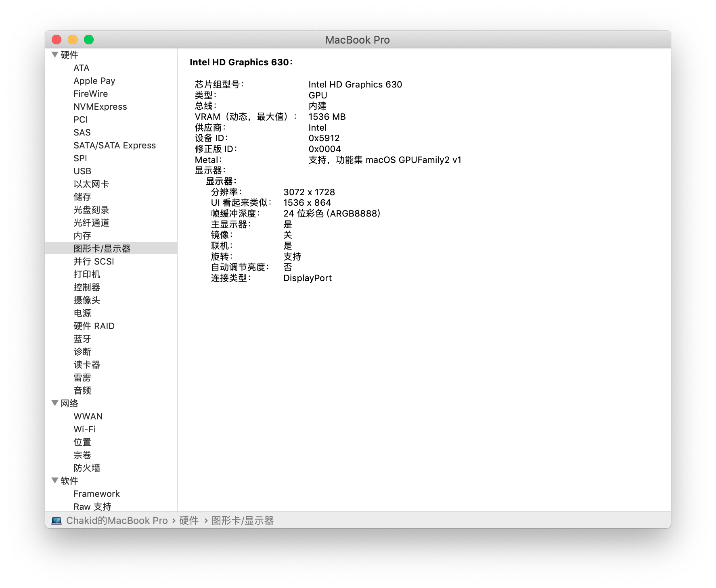Click the Intel HD Graphics 630 heading
The width and height of the screenshot is (716, 588).
pos(241,62)
